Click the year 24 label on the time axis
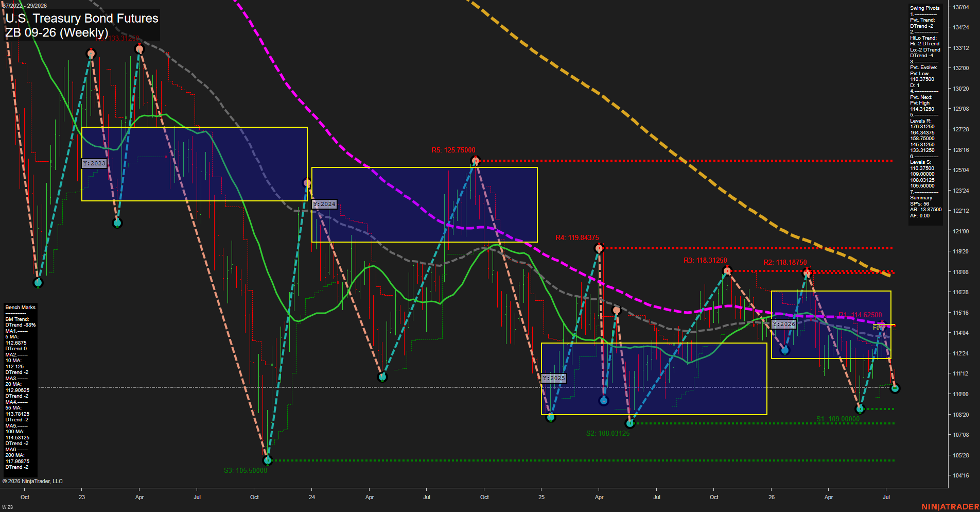This screenshot has width=980, height=512. (x=312, y=497)
